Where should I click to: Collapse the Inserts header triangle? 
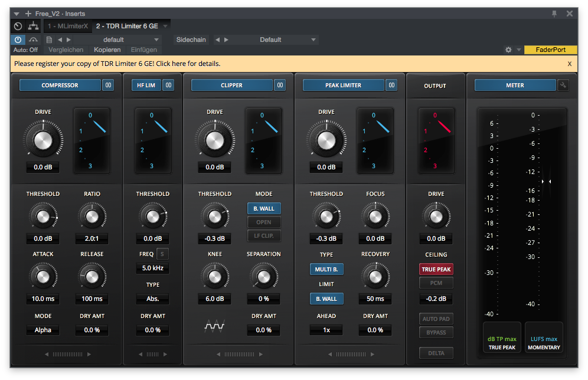(x=17, y=14)
